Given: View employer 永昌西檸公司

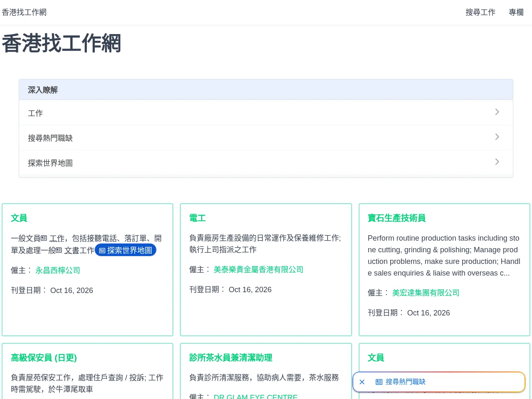Looking at the screenshot, I should pos(58,271).
